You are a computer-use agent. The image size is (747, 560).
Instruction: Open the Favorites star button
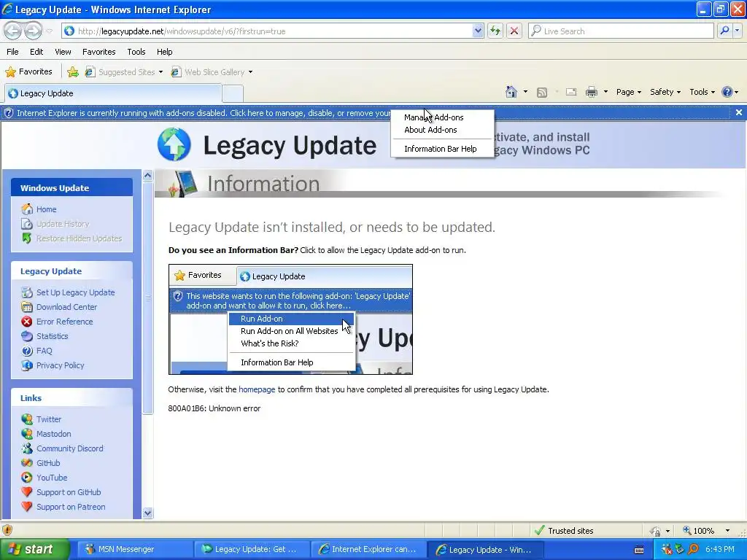[x=28, y=72]
